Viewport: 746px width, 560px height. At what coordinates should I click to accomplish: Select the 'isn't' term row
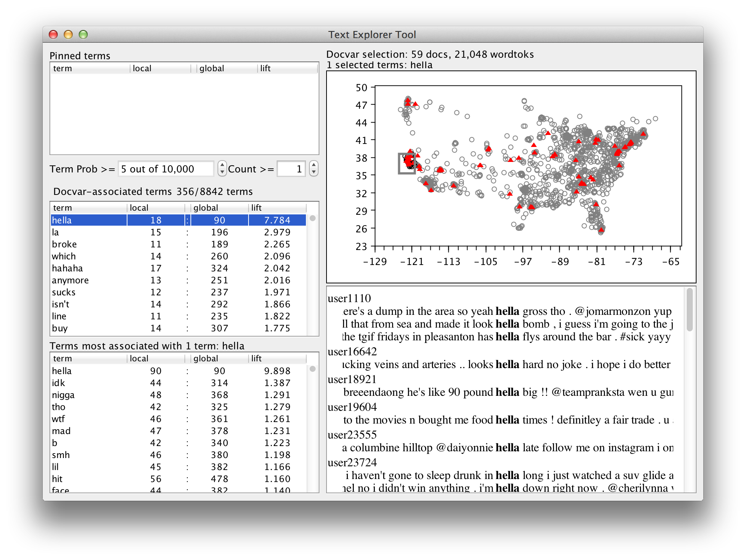pyautogui.click(x=178, y=304)
